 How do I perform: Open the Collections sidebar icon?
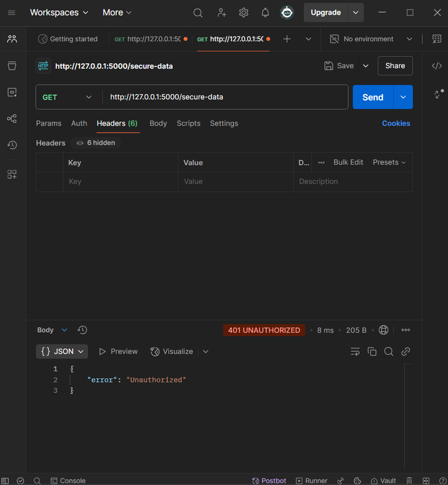[x=12, y=66]
